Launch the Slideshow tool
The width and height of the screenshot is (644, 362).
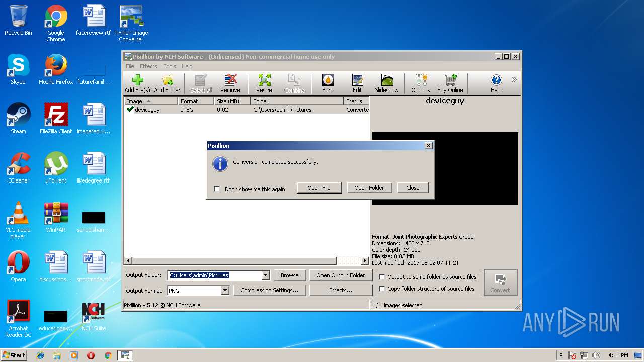(x=387, y=83)
